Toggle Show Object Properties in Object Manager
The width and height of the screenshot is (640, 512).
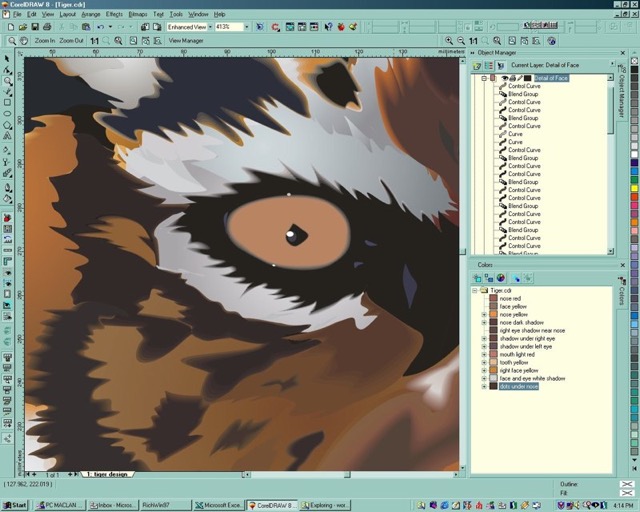pyautogui.click(x=489, y=65)
